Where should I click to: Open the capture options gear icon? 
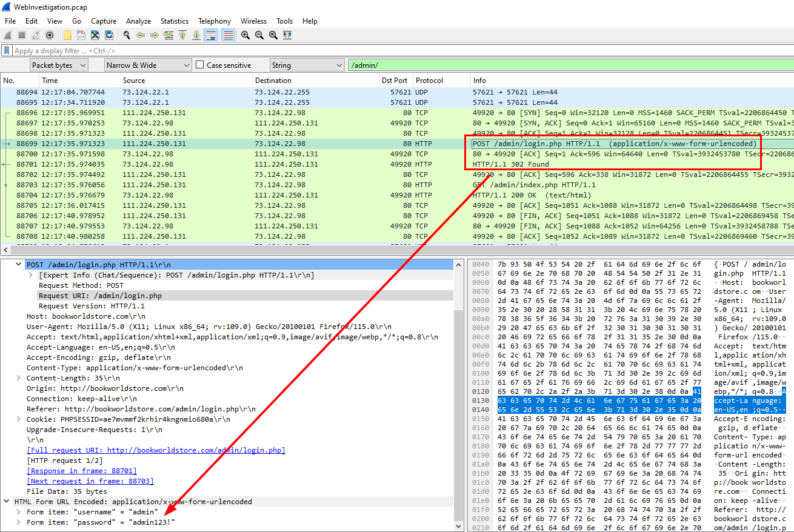click(x=50, y=35)
